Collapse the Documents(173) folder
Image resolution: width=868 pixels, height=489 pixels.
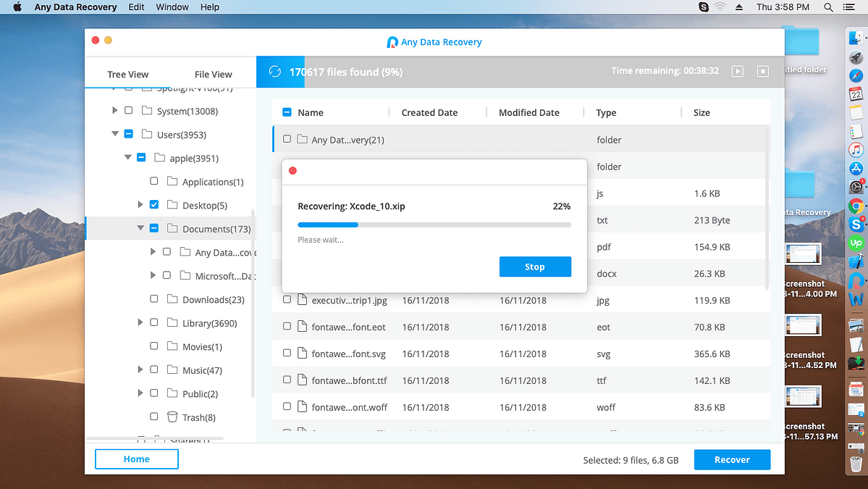coord(140,228)
